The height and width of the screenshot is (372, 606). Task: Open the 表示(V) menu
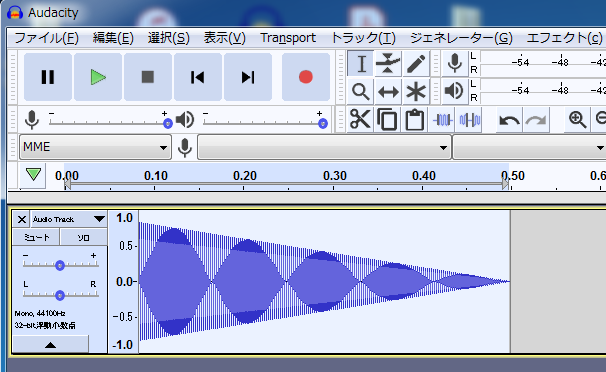[225, 38]
